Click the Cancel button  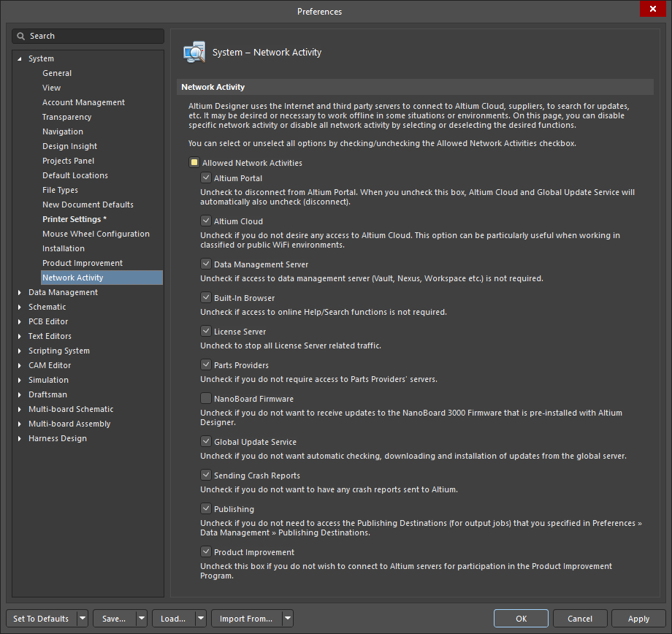[580, 619]
